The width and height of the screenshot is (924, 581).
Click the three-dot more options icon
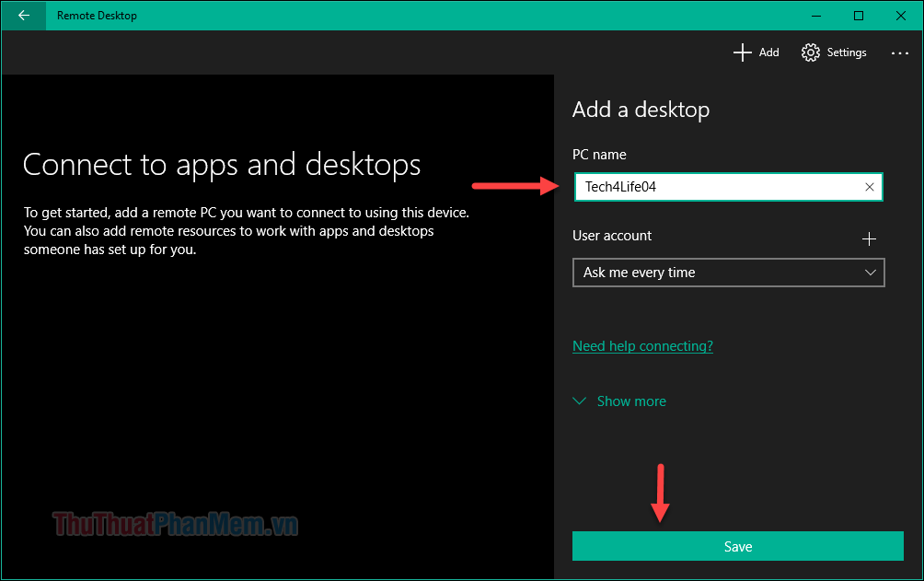pos(899,52)
